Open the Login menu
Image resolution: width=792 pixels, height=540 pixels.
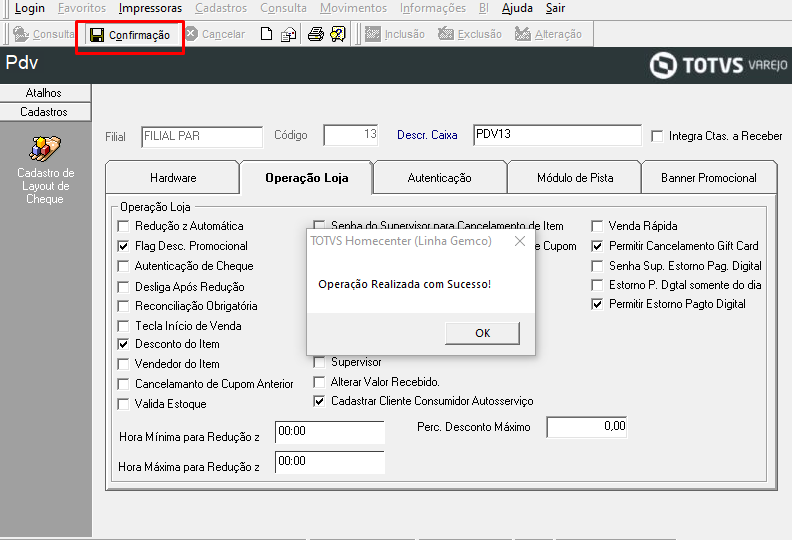30,8
